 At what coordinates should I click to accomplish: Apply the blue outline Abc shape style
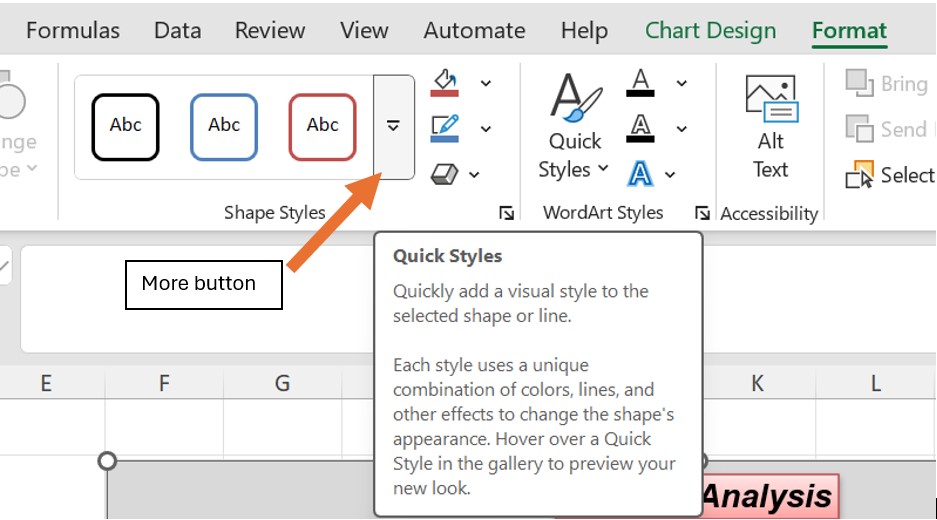(x=224, y=127)
